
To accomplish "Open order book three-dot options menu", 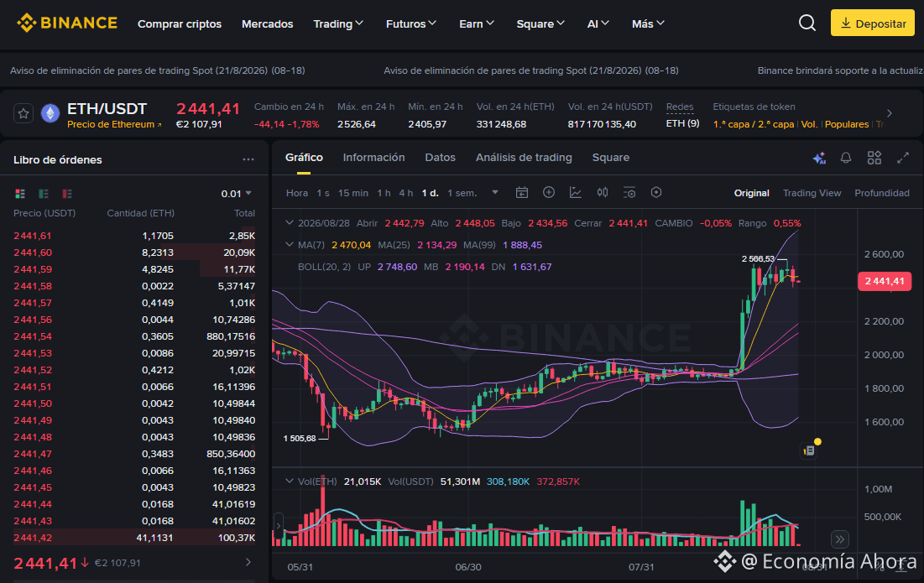I will [x=248, y=159].
